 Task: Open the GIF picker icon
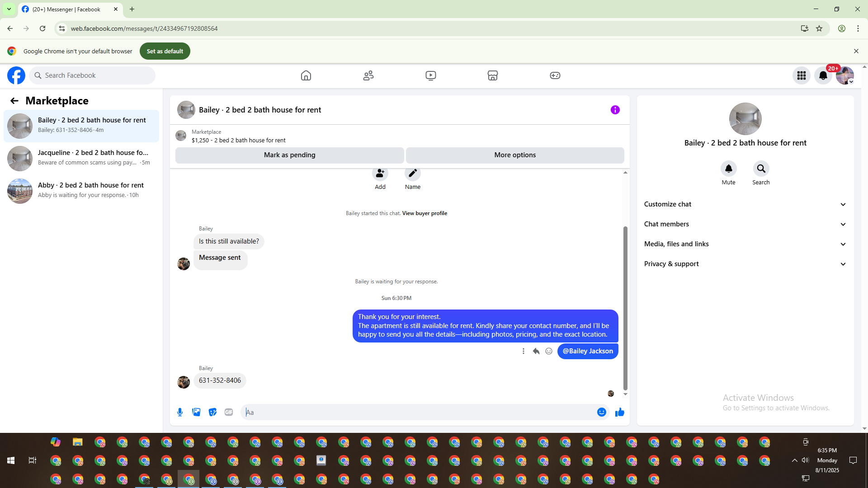[x=229, y=412]
